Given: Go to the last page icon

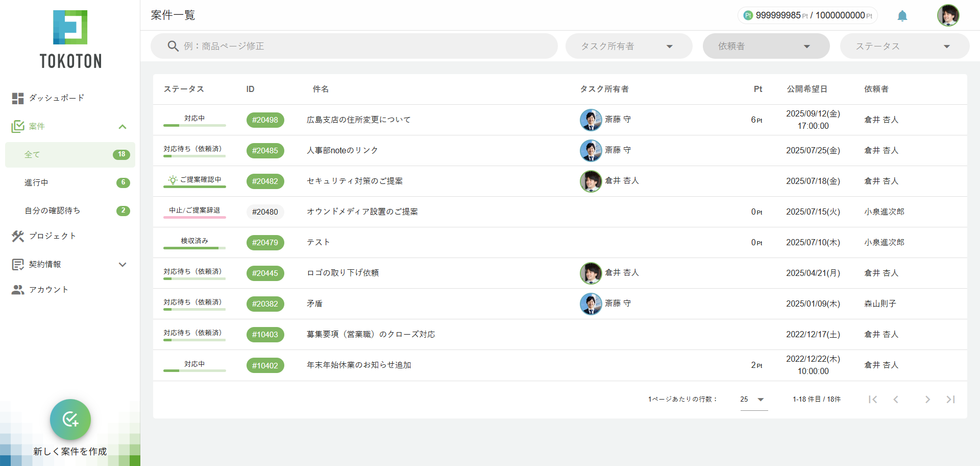Looking at the screenshot, I should coord(950,400).
